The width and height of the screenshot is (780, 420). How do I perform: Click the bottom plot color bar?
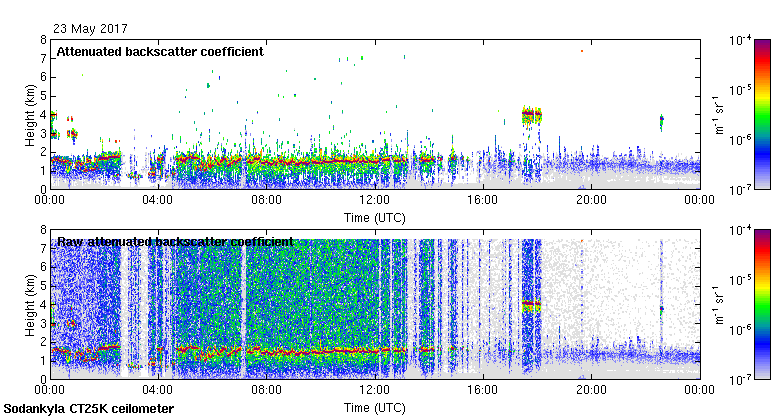point(763,305)
